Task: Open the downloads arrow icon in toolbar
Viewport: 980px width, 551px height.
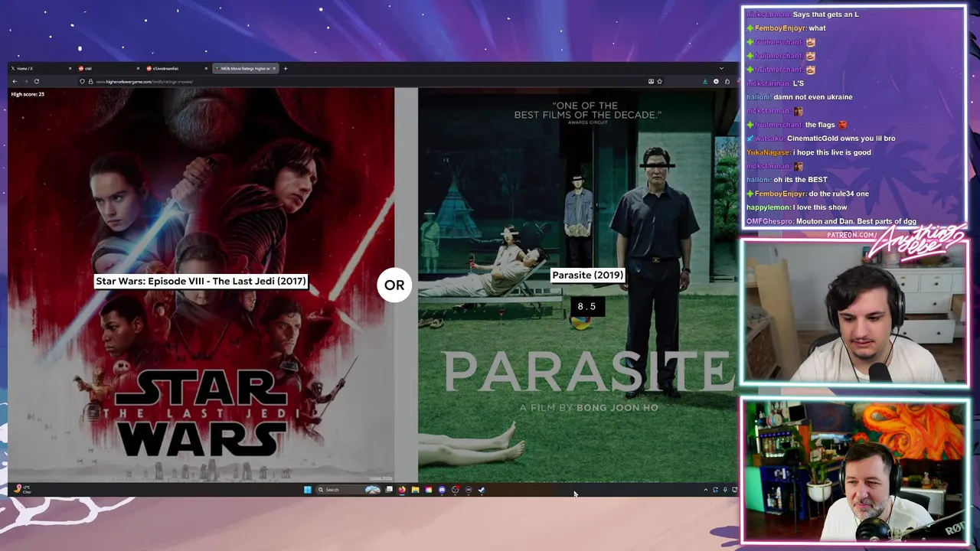Action: point(705,81)
